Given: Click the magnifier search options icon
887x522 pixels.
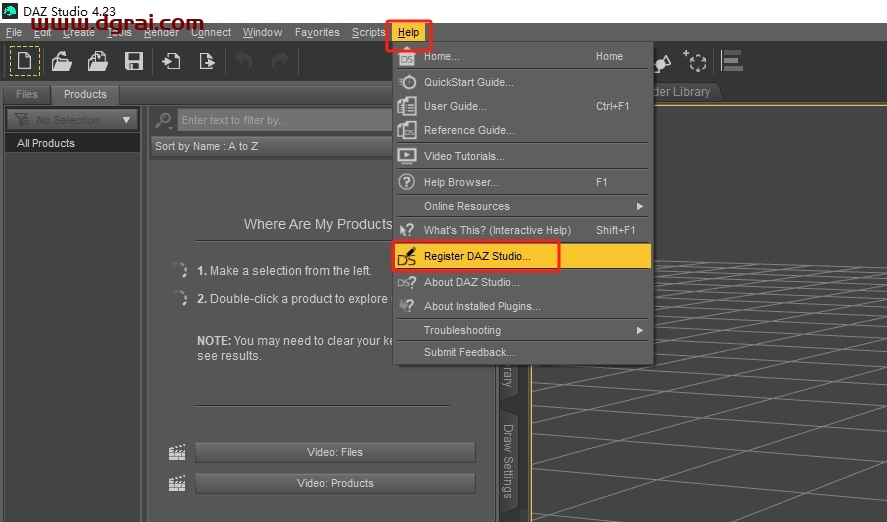Looking at the screenshot, I should pos(164,120).
